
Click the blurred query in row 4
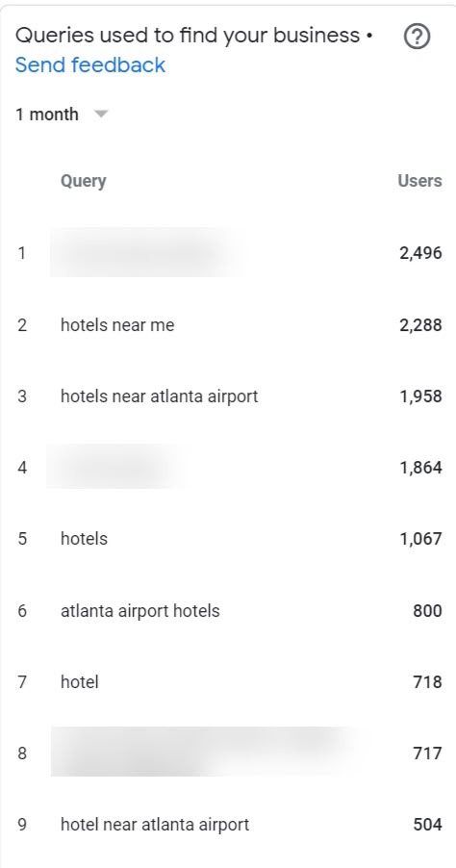click(x=116, y=467)
